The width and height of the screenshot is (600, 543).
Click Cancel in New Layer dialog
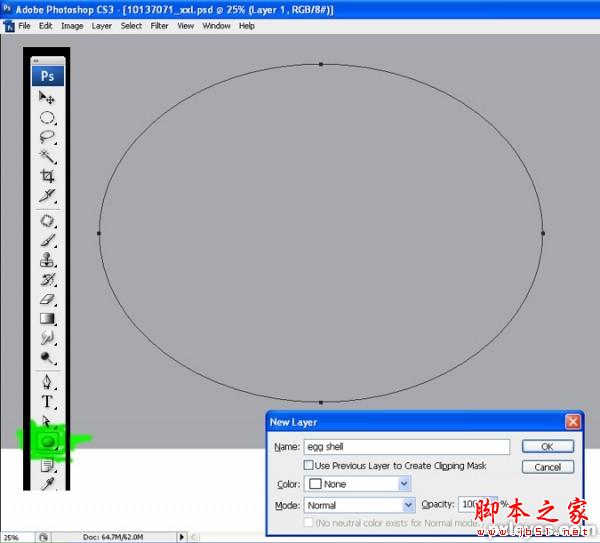click(x=548, y=467)
